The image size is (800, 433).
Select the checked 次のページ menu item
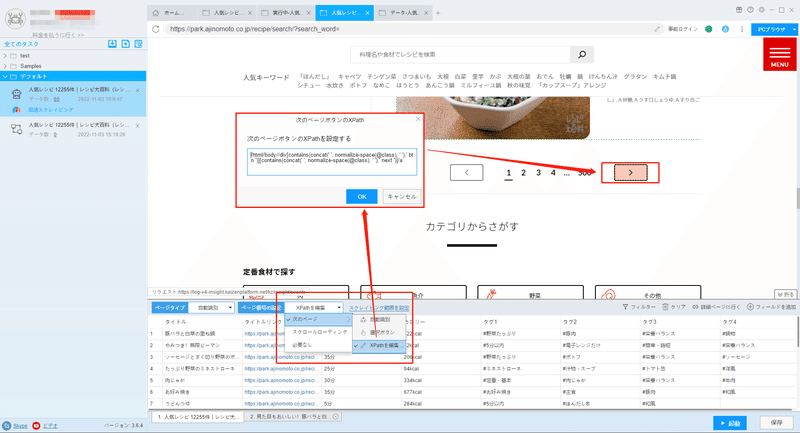click(x=318, y=319)
